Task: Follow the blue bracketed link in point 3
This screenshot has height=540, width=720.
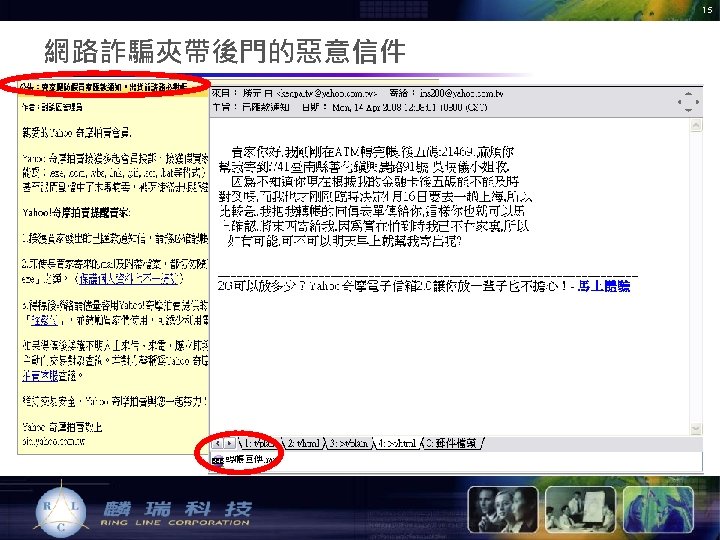Action: (x=44, y=321)
